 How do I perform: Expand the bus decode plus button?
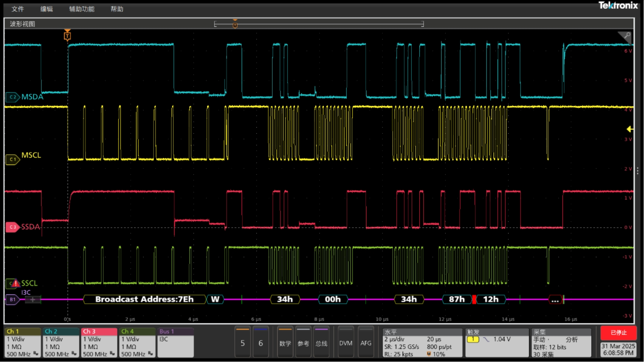coord(32,300)
